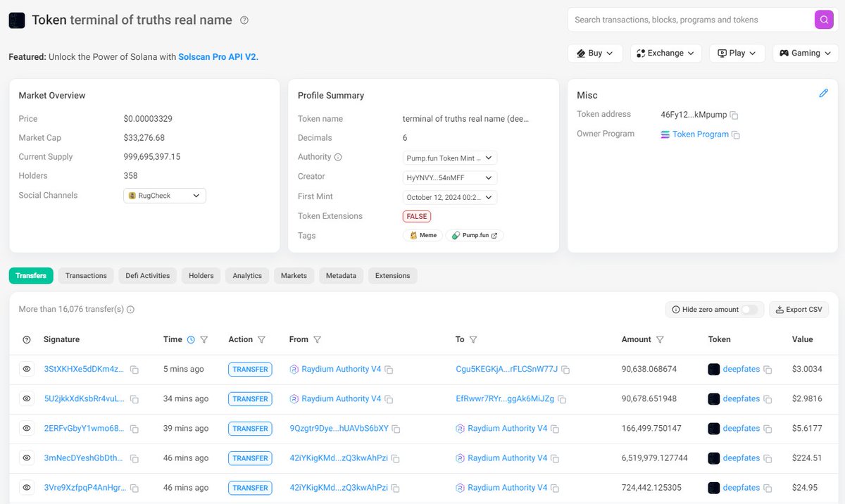Open the Analytics tab

tap(247, 276)
